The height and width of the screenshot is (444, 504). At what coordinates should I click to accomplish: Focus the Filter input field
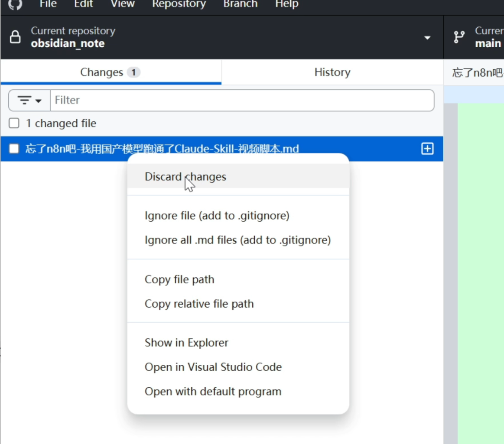tap(242, 100)
